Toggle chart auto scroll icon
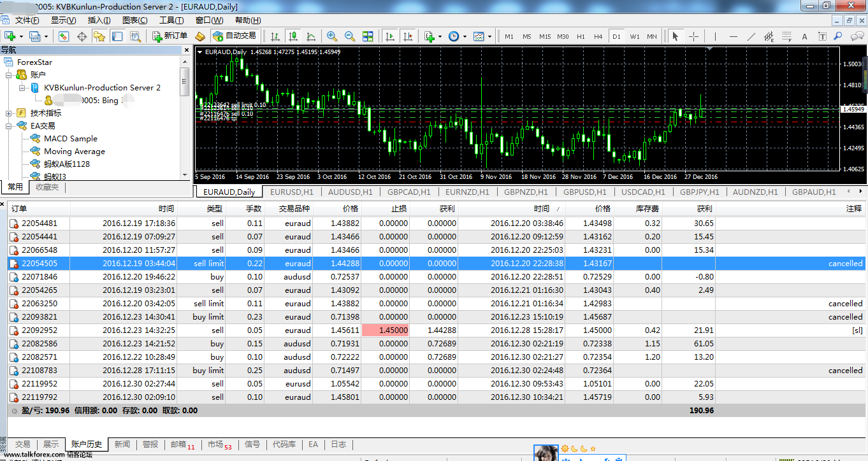Image resolution: width=868 pixels, height=461 pixels. point(389,36)
